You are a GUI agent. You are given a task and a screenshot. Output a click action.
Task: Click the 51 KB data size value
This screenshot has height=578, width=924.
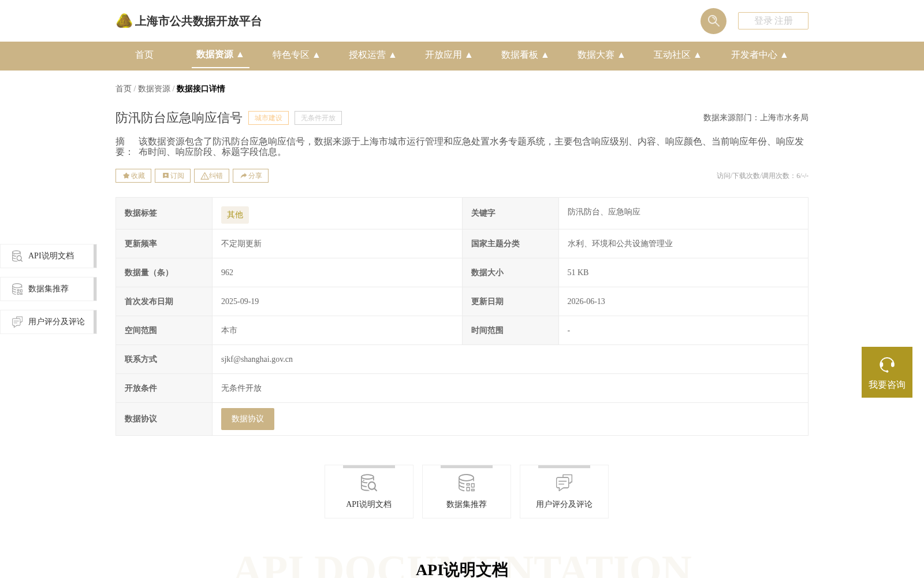point(578,273)
